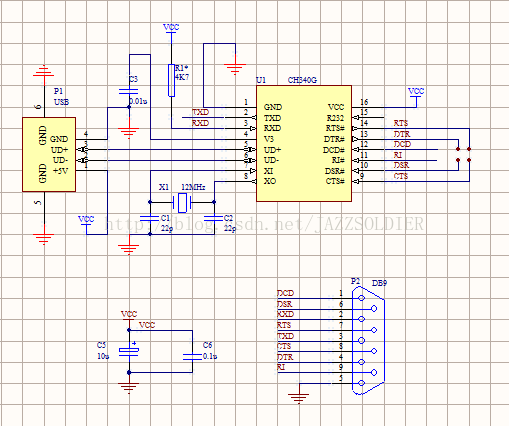Select capacitor C1 symbol

(150, 218)
